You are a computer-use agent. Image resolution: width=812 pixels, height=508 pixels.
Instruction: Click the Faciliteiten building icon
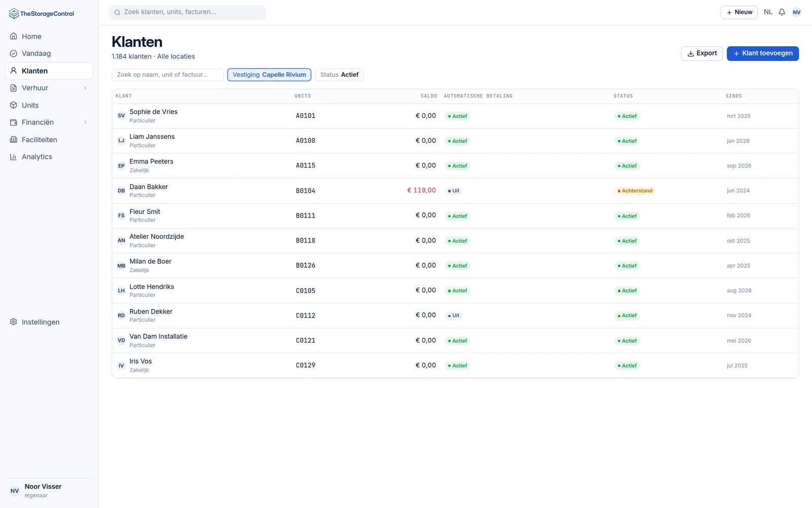point(14,140)
